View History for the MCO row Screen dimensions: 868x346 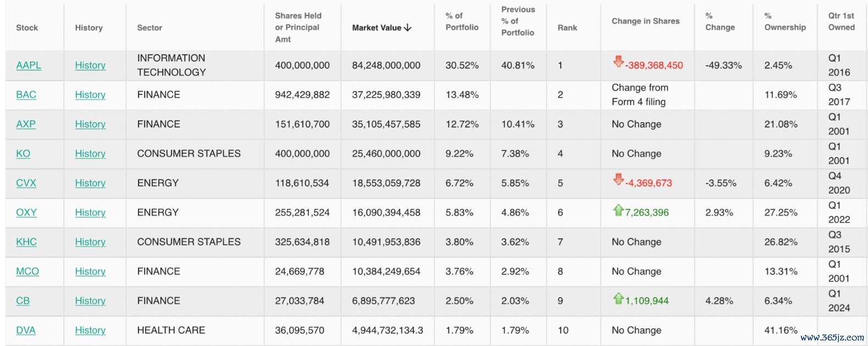click(90, 271)
